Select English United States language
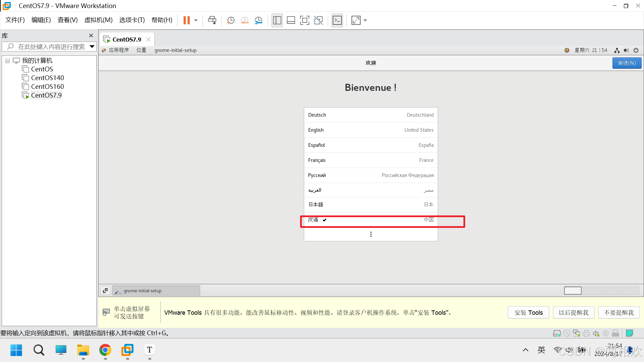Screen dimensions: 644x362 pyautogui.click(x=371, y=130)
